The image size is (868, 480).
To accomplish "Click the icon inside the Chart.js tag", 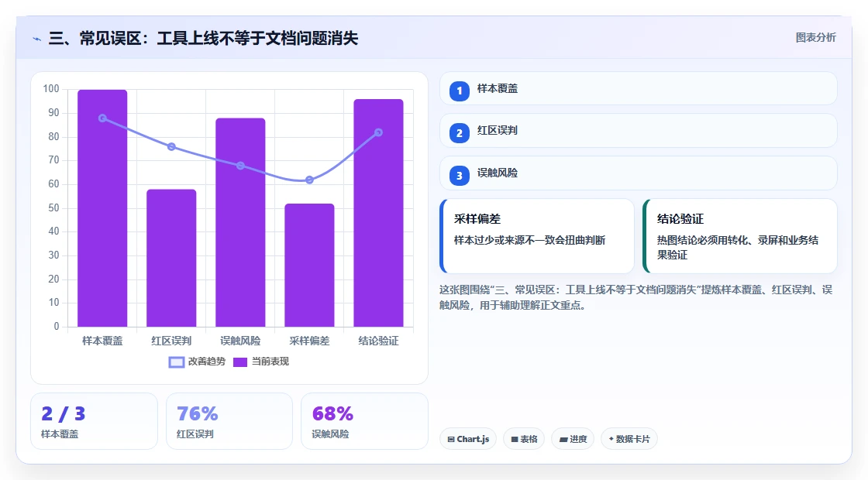I will coord(450,439).
